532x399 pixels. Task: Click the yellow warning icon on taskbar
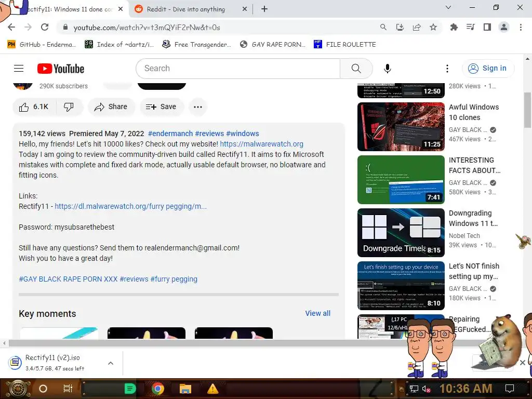coord(212,389)
